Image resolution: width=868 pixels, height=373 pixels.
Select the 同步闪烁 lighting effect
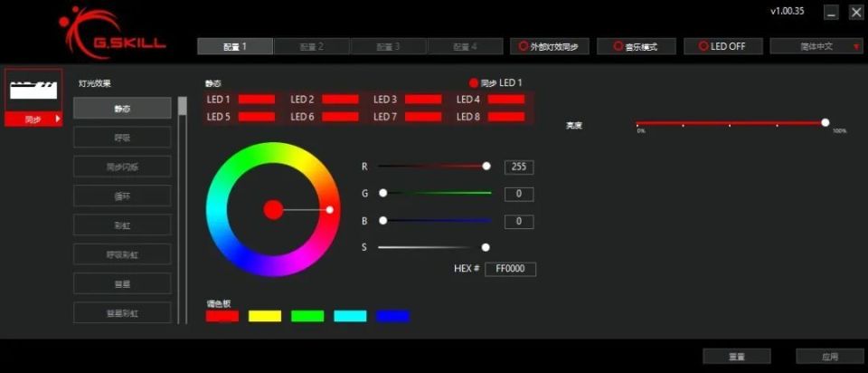(x=122, y=167)
